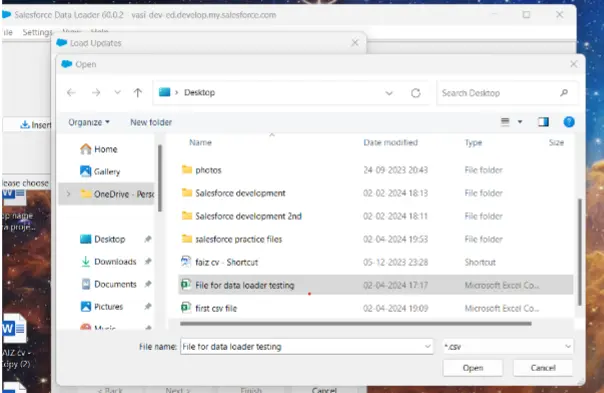Expand the OneDrive tree node
The width and height of the screenshot is (604, 393).
69,194
